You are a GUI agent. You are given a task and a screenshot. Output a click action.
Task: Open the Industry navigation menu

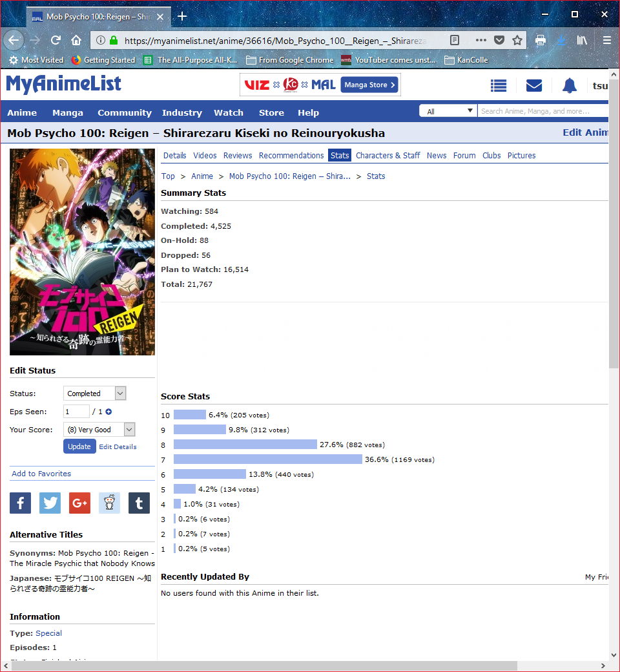[182, 112]
